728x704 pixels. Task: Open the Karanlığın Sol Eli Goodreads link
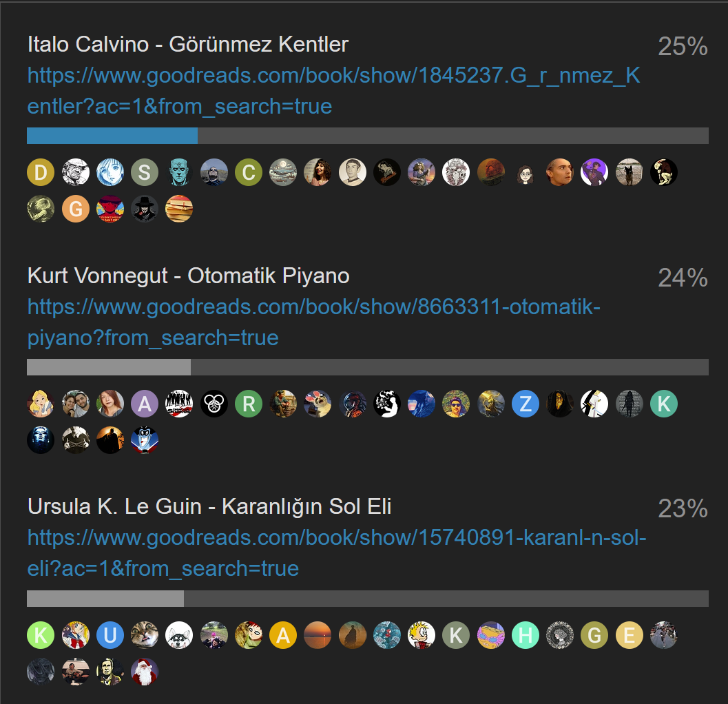(x=337, y=553)
